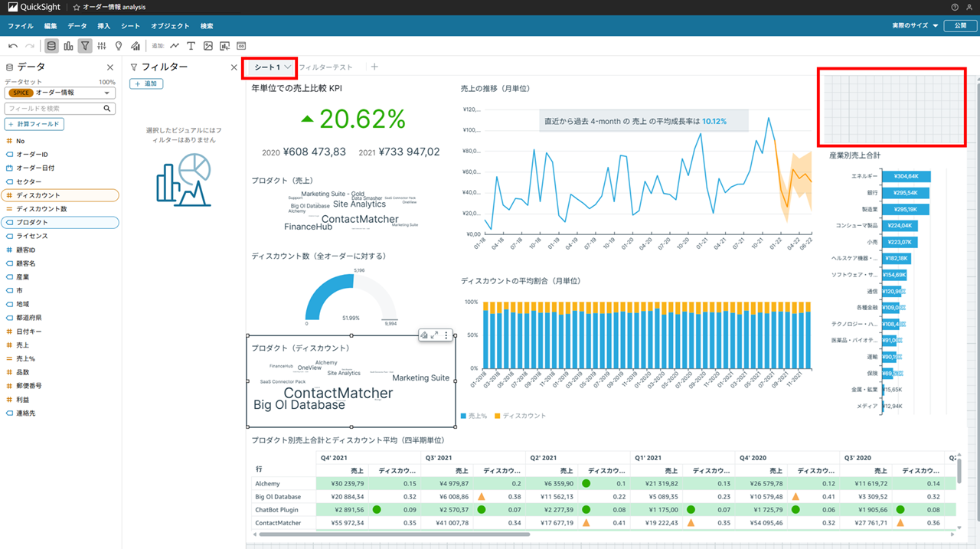Add a text box with T icon
Image resolution: width=980 pixels, height=549 pixels.
tap(191, 46)
